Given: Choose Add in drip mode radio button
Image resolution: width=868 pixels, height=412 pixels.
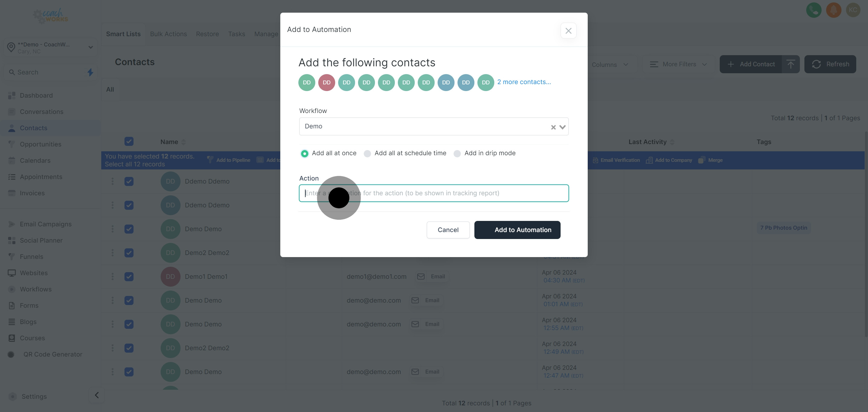Looking at the screenshot, I should coord(457,154).
